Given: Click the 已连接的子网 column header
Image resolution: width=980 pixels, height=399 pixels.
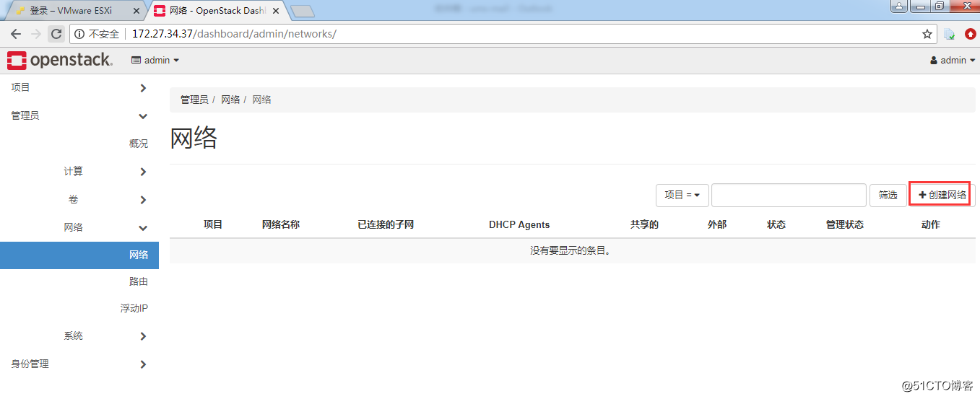Looking at the screenshot, I should coord(386,224).
